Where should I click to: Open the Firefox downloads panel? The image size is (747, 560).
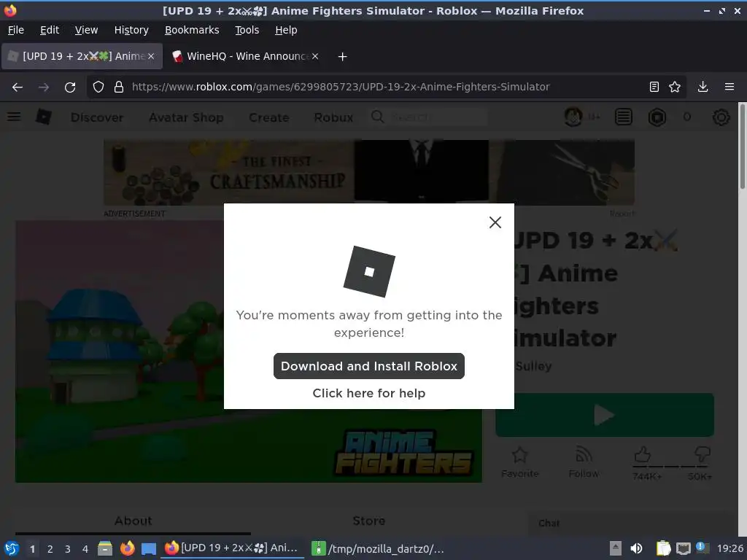pyautogui.click(x=703, y=87)
